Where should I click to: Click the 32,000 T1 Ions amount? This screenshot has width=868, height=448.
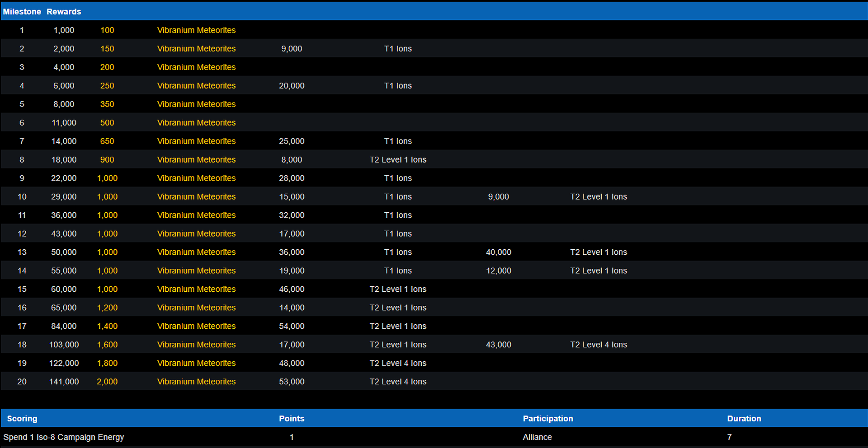tap(292, 215)
